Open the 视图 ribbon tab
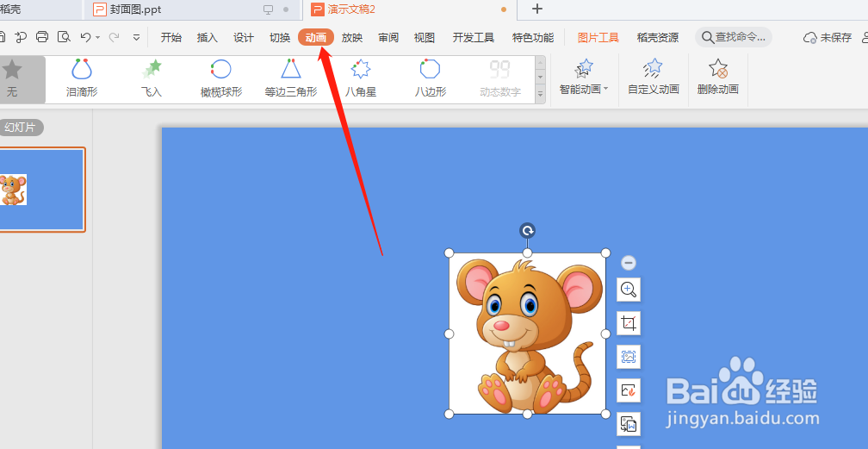 pos(425,38)
